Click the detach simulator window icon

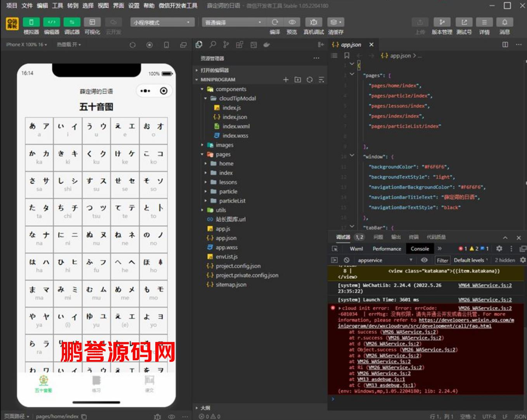[183, 45]
